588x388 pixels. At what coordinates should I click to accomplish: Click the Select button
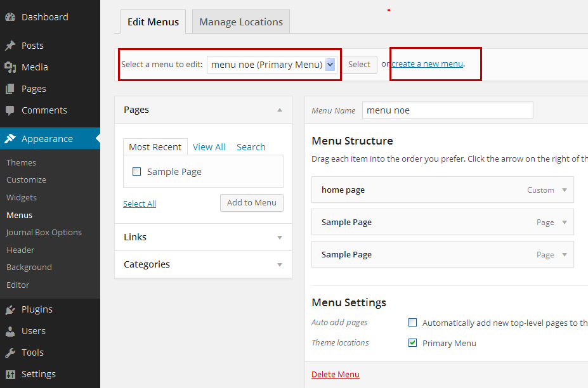pos(359,65)
